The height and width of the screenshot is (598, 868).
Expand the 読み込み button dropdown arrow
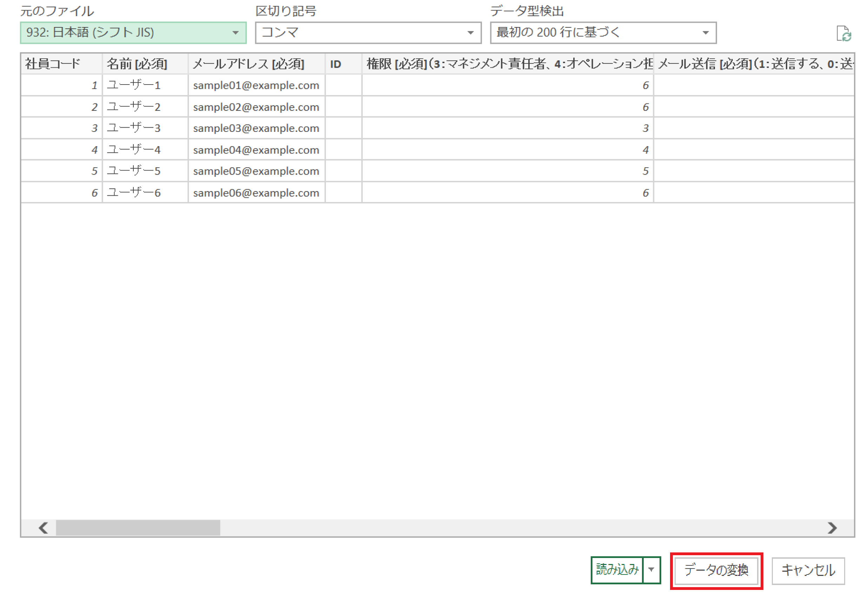click(x=652, y=570)
